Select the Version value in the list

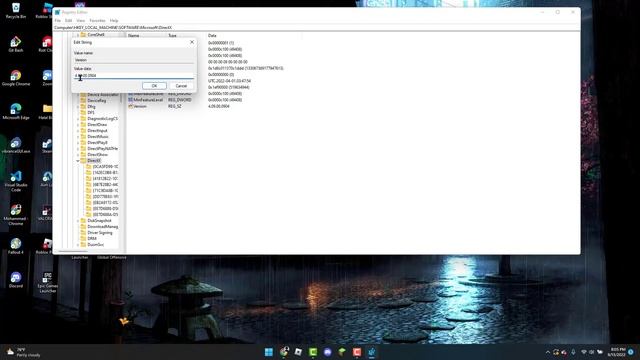click(140, 106)
